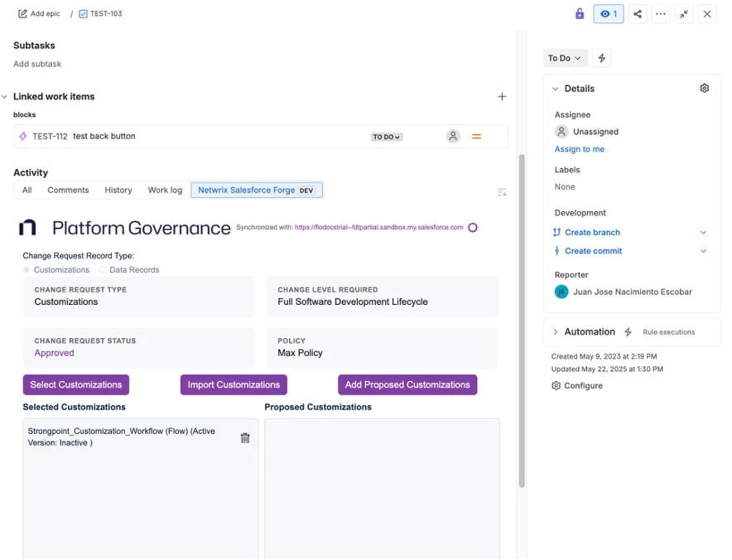Screen dimensions: 732x560
Task: Click the lock restrictions icon
Action: pyautogui.click(x=580, y=14)
